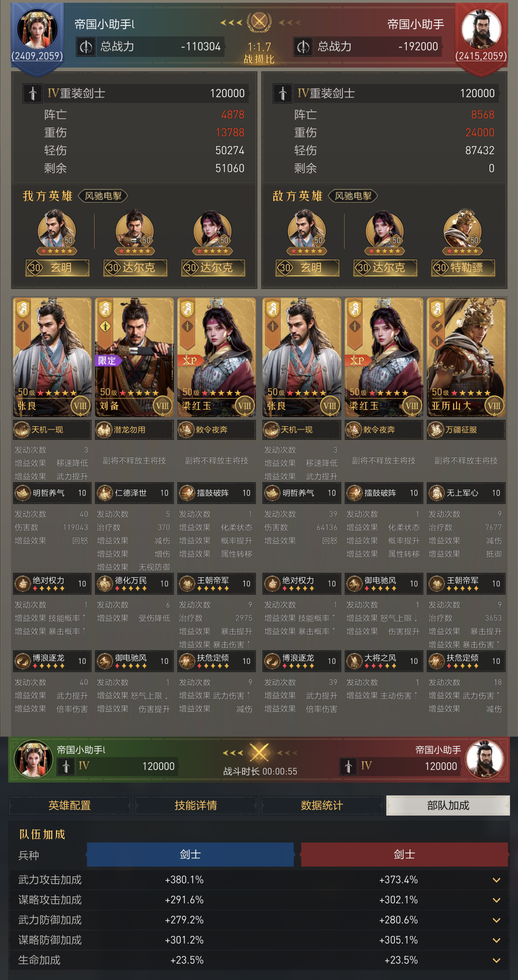The image size is (518, 980).
Task: Expand the 武力攻击加成 row chevron
Action: (x=497, y=880)
